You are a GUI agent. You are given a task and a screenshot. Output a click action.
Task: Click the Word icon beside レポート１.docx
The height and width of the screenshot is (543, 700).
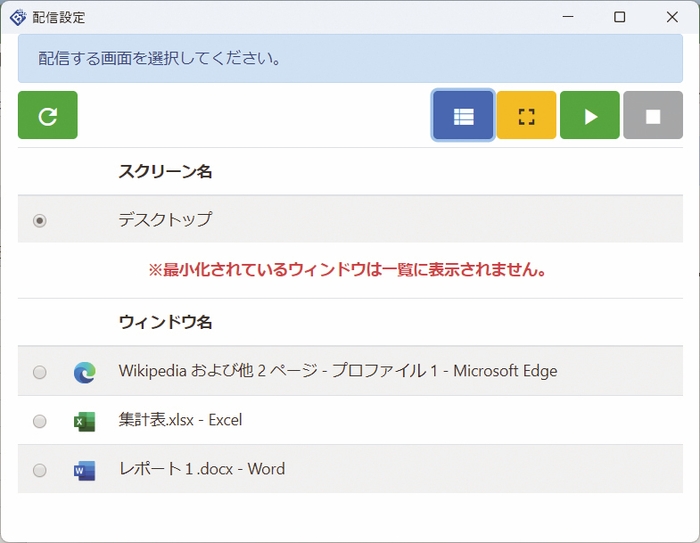click(84, 470)
